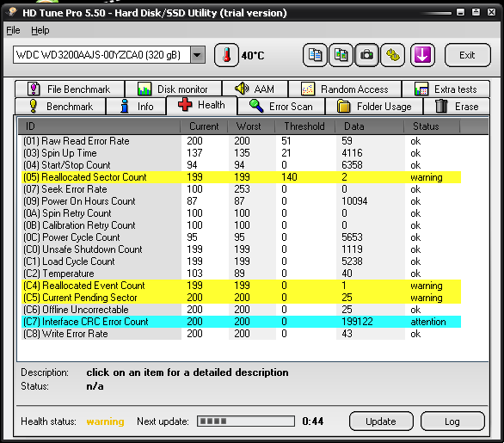504x443 pixels.
Task: Click the Worst column header
Action: click(251, 126)
